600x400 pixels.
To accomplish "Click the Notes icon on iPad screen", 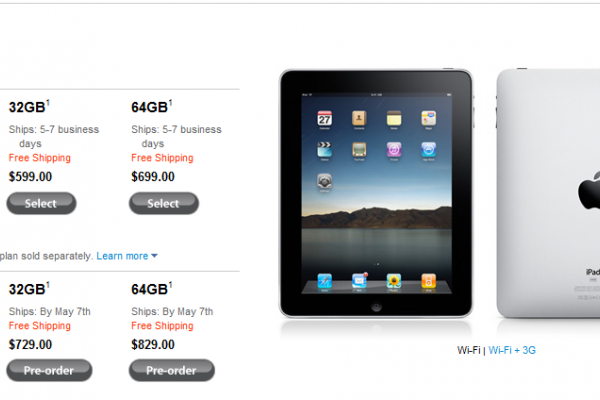I will tap(394, 118).
